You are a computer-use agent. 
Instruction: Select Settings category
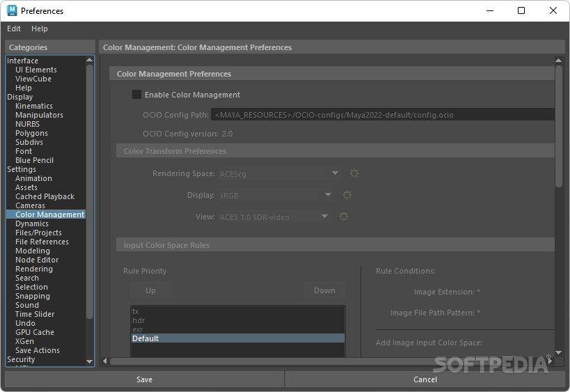pos(22,169)
